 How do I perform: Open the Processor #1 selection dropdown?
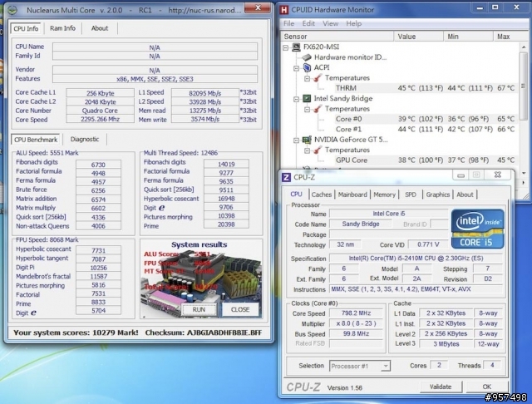point(386,366)
